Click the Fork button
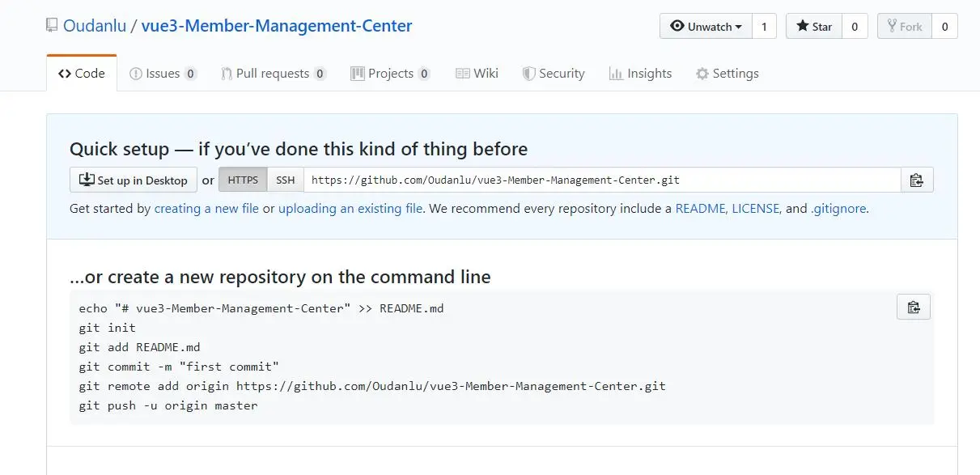Screen dimensions: 980x475 click(905, 27)
